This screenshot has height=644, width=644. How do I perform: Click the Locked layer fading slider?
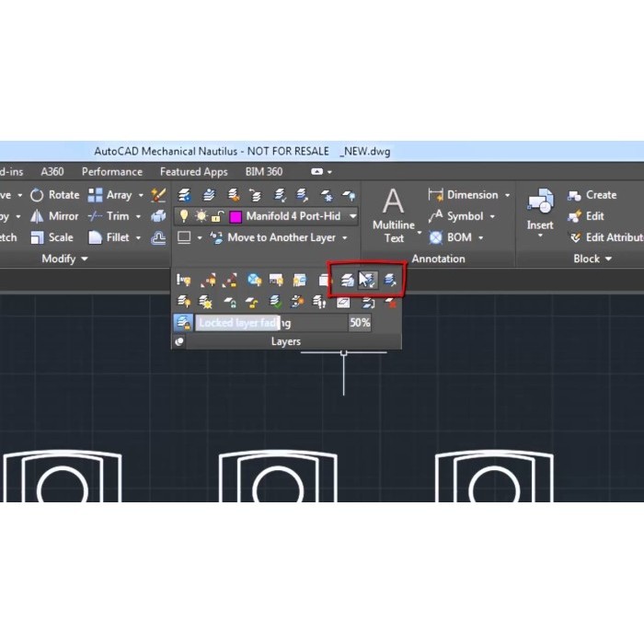coord(271,323)
